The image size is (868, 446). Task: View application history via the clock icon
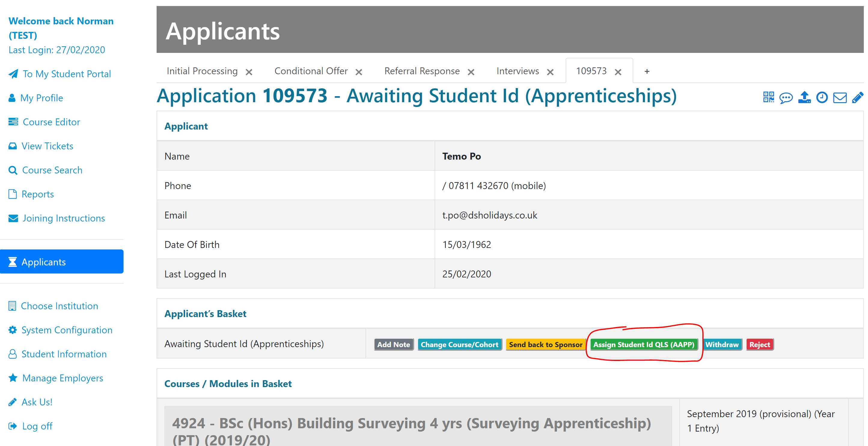[x=823, y=98]
